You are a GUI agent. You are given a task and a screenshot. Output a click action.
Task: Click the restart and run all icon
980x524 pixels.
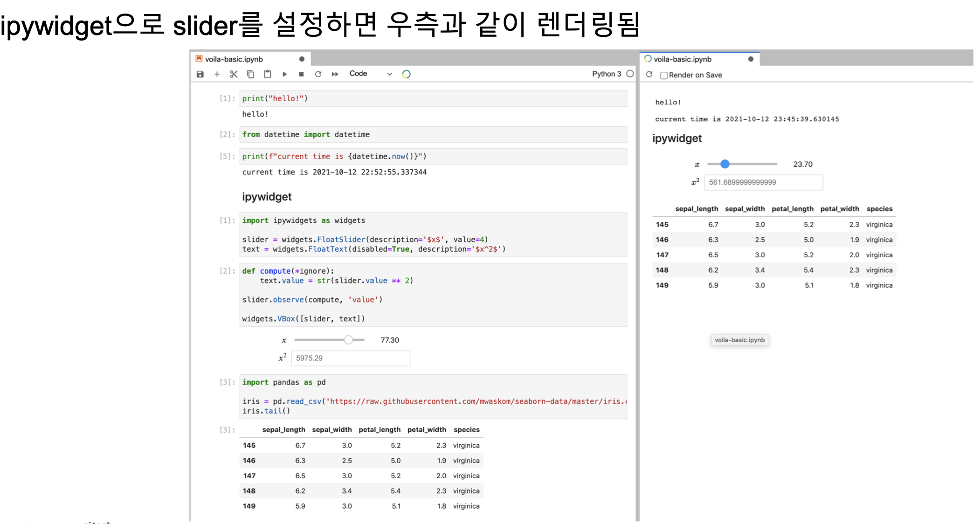pos(335,74)
